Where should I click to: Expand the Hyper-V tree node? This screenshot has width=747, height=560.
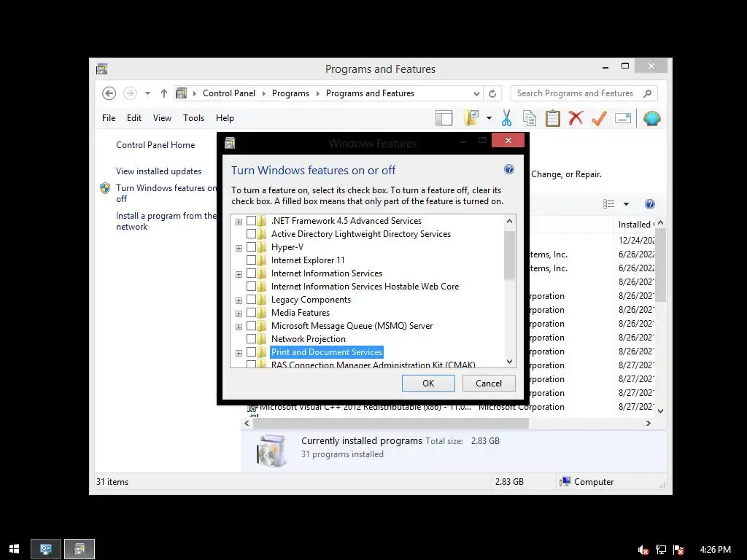click(239, 248)
